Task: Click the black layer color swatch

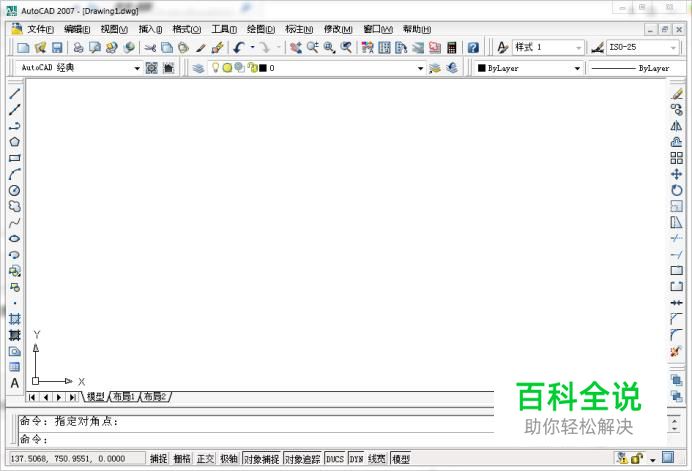Action: tap(263, 68)
